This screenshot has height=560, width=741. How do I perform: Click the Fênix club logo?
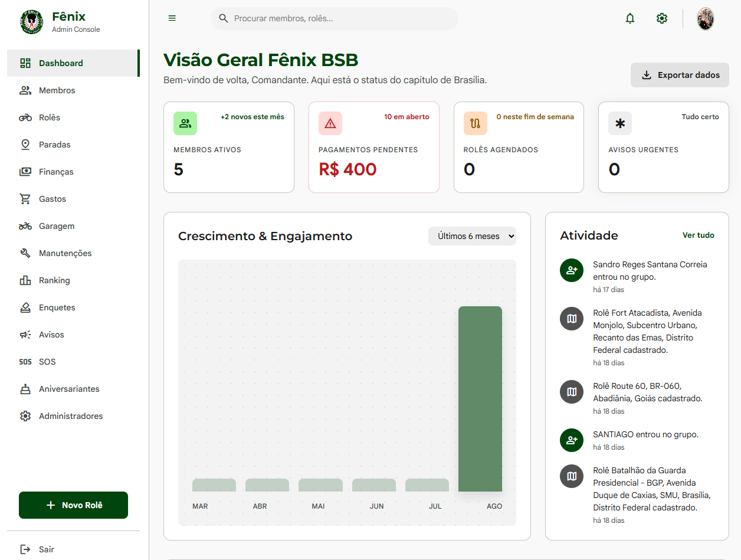[x=31, y=21]
